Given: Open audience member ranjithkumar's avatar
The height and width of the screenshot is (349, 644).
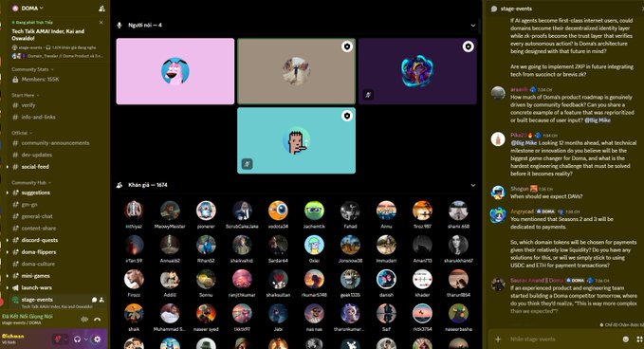Looking at the screenshot, I should pyautogui.click(x=242, y=279).
